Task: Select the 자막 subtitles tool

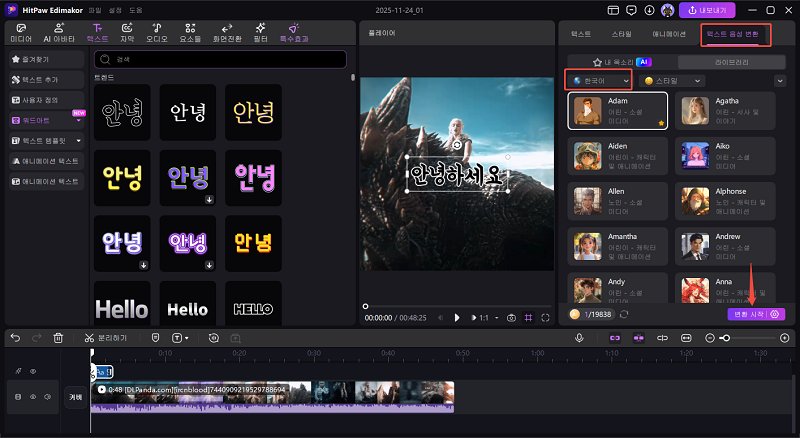Action: pyautogui.click(x=127, y=33)
